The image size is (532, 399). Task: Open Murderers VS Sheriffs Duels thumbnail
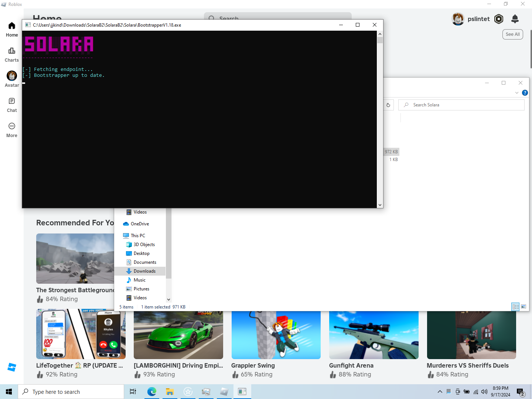[x=471, y=335]
